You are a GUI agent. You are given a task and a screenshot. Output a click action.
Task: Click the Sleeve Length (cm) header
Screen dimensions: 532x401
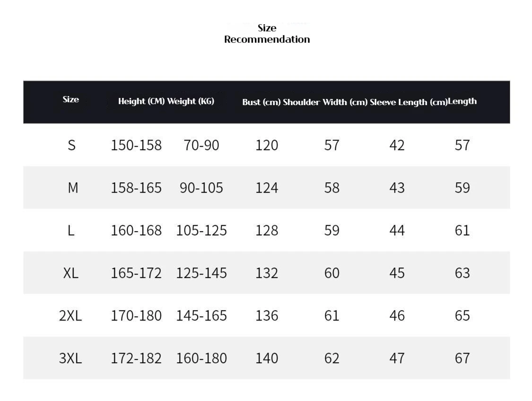pyautogui.click(x=409, y=102)
